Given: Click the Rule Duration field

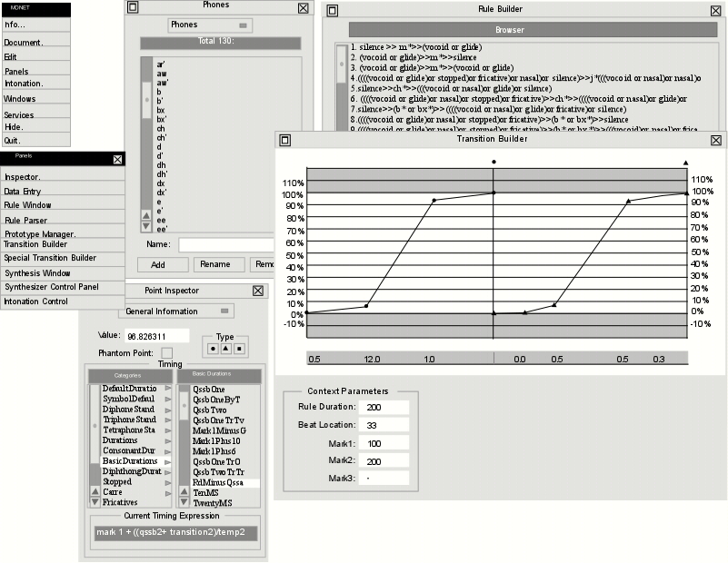Looking at the screenshot, I should [384, 407].
